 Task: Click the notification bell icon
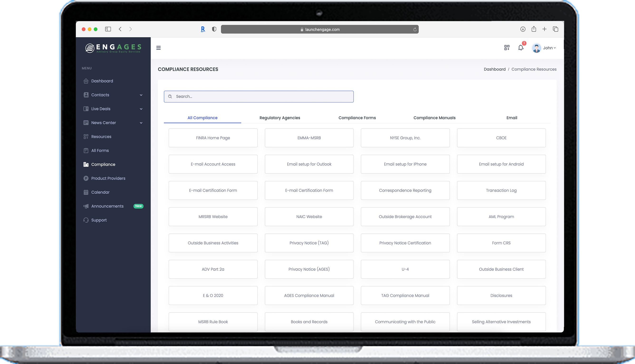521,48
